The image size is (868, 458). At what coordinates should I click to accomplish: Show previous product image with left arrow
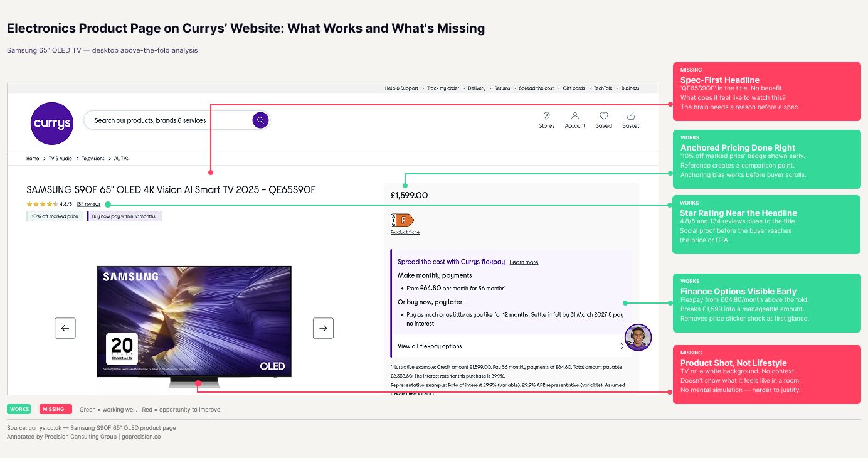65,328
